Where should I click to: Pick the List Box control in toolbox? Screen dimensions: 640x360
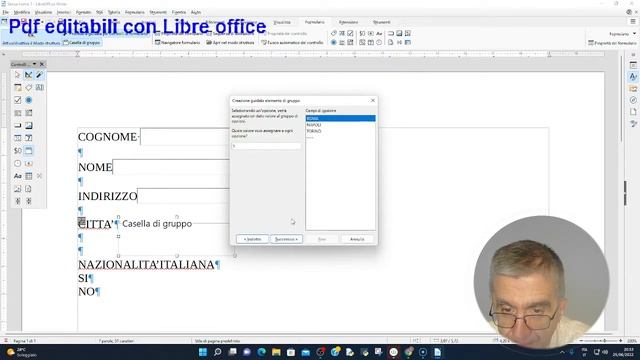coord(18,113)
